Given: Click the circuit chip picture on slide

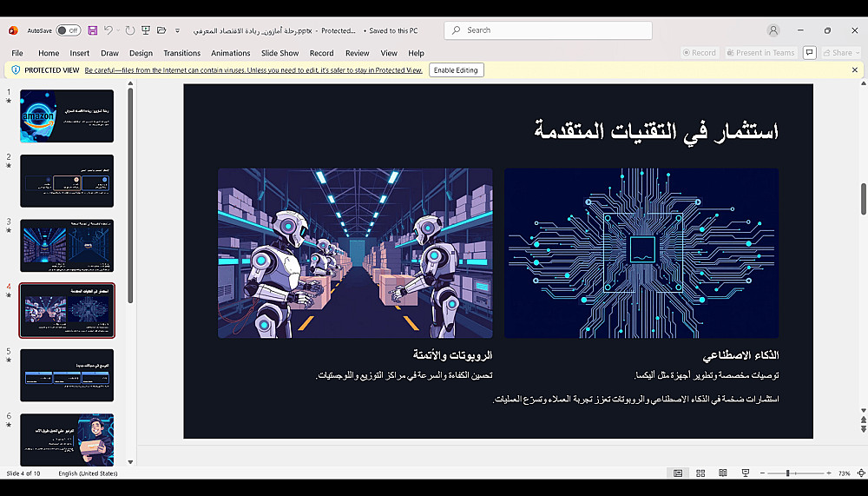Looking at the screenshot, I should tap(641, 254).
